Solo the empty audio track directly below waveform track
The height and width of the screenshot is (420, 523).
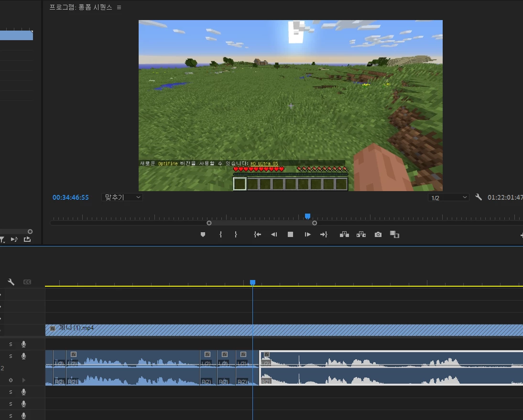pos(11,392)
